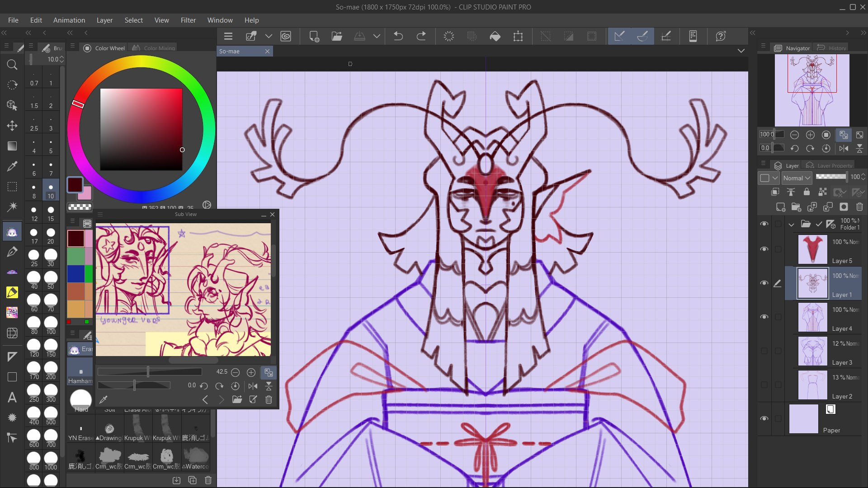Open CLIP STUDIO launcher icon
The width and height of the screenshot is (868, 488).
coord(286,36)
